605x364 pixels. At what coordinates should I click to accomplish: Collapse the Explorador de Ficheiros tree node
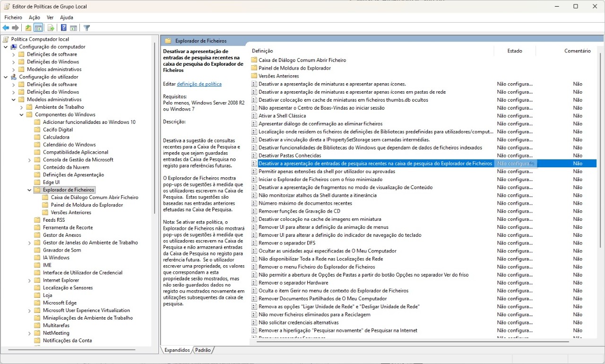click(x=29, y=190)
